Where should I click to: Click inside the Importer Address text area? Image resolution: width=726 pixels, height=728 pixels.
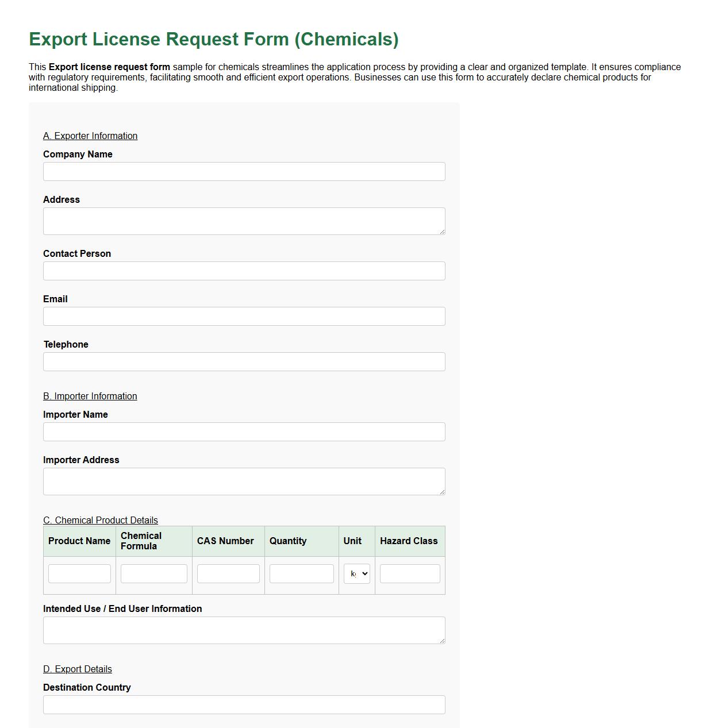pos(244,481)
